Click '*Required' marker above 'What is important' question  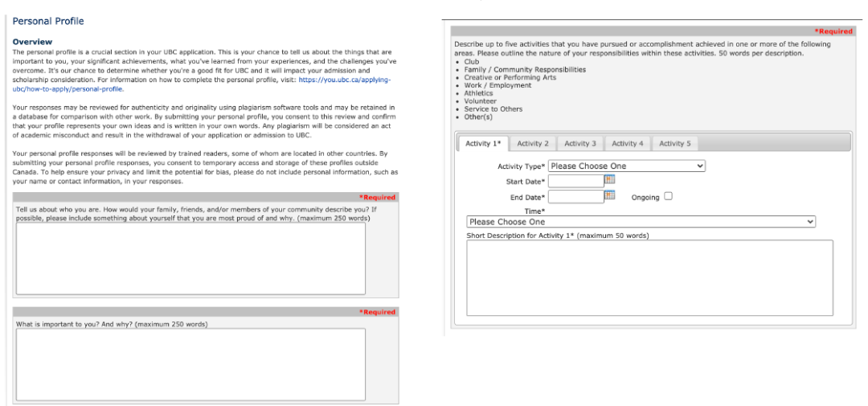(x=377, y=313)
